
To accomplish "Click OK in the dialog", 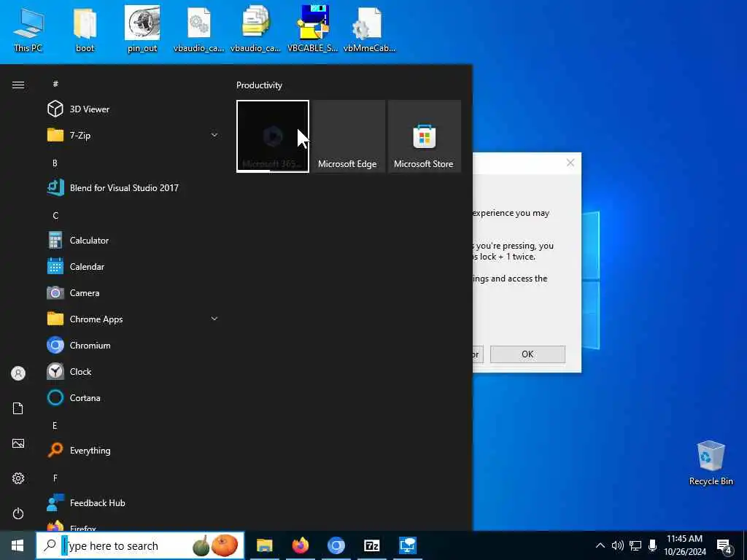I will tap(527, 354).
